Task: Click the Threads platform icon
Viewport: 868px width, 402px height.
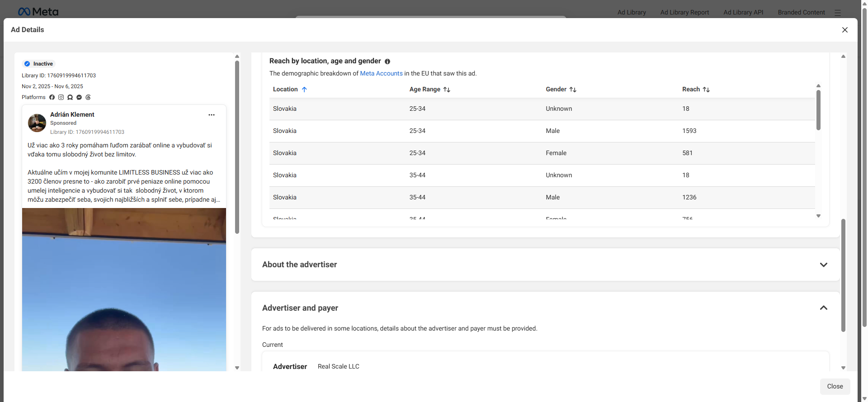Action: (88, 97)
